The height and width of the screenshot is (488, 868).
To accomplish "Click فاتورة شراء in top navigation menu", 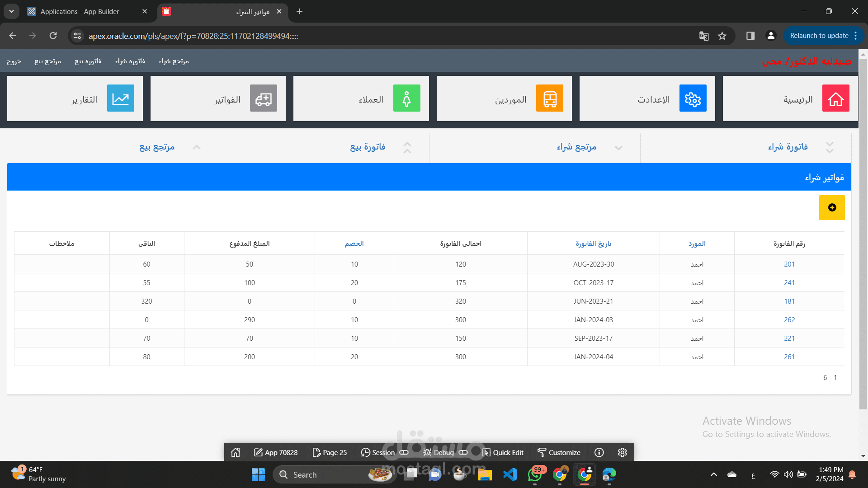I will pyautogui.click(x=130, y=61).
